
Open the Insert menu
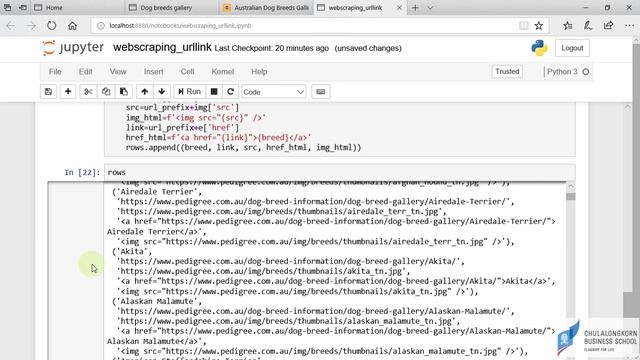[x=153, y=72]
